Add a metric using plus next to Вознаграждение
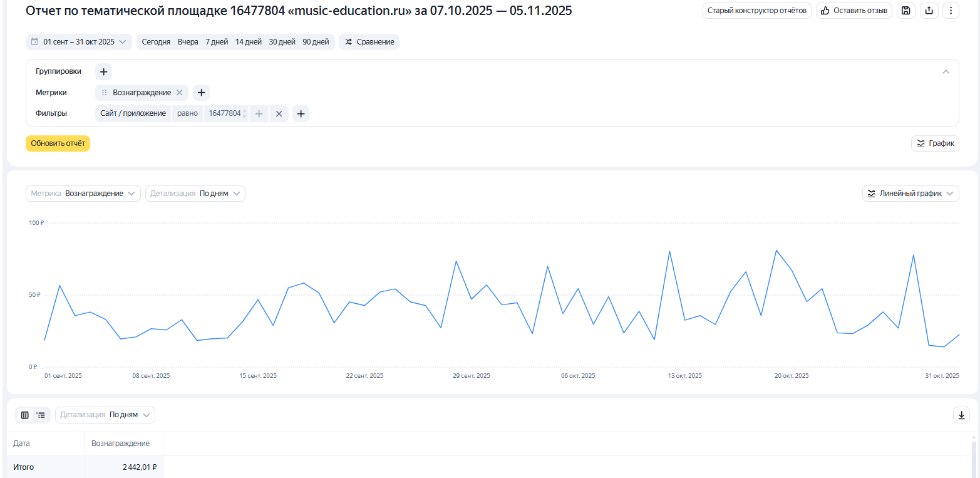The height and width of the screenshot is (478, 980). coord(201,93)
